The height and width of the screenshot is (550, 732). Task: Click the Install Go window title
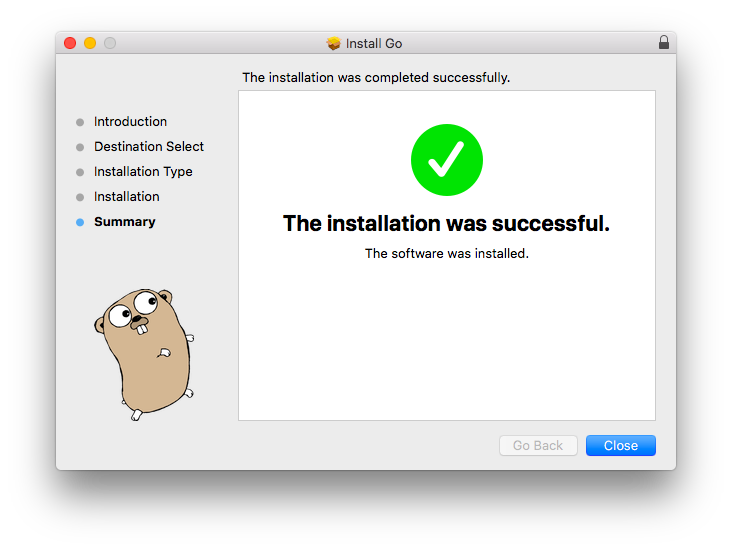374,43
